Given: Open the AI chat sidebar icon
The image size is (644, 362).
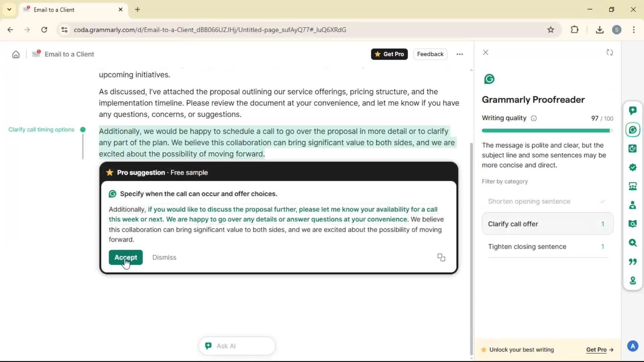Looking at the screenshot, I should (633, 111).
